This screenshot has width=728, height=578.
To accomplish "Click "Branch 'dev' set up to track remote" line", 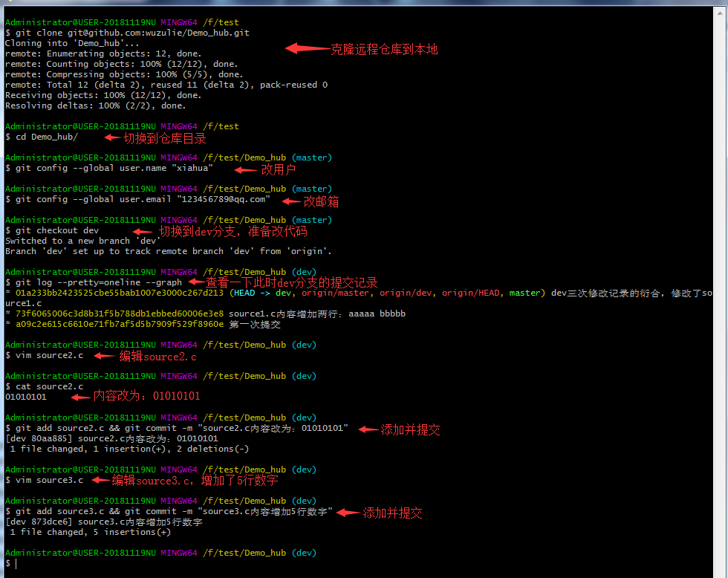I will [168, 250].
